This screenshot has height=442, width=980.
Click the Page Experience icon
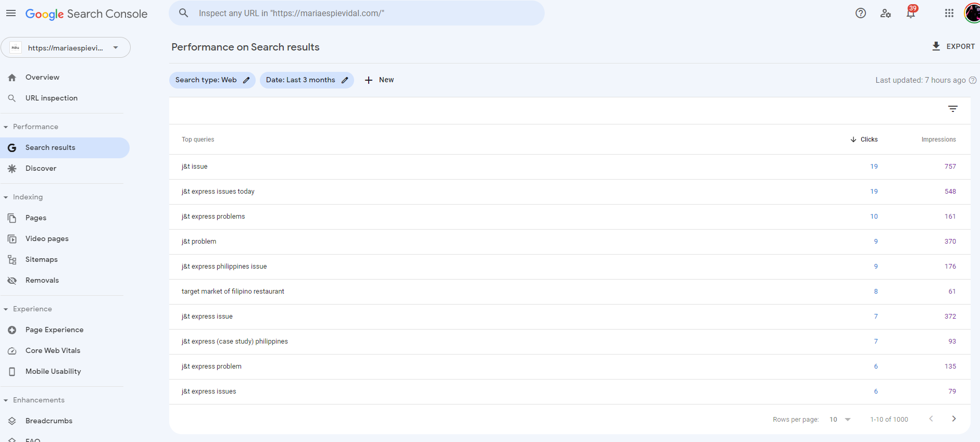click(12, 330)
